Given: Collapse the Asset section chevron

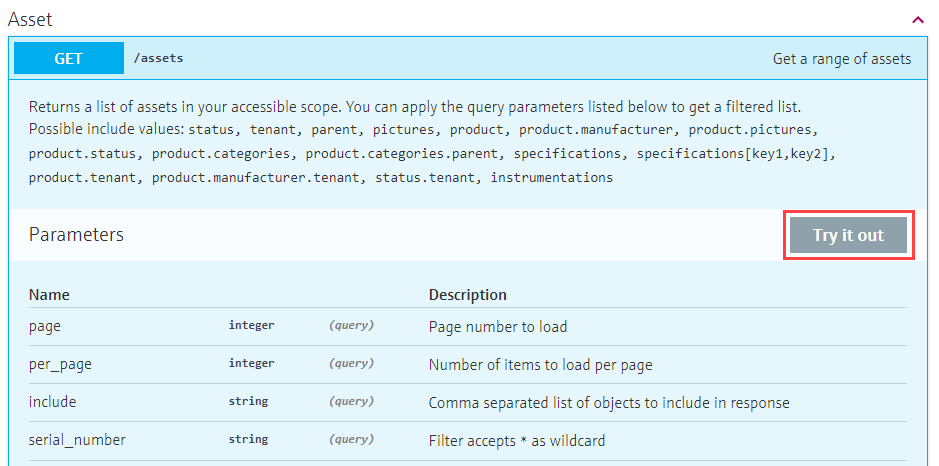Looking at the screenshot, I should click(917, 19).
